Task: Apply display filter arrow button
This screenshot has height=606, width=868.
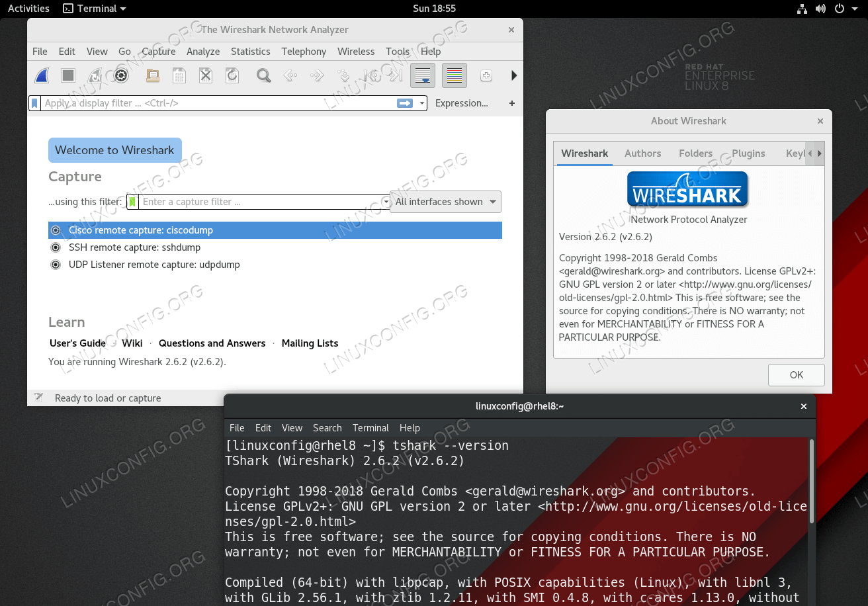Action: (405, 103)
